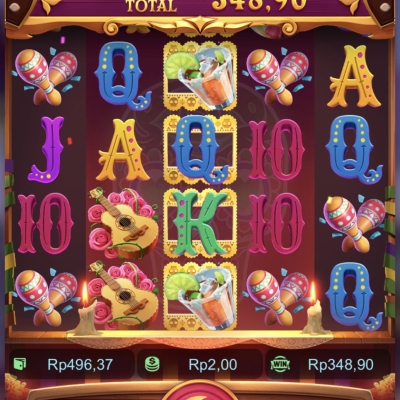Image resolution: width=400 pixels, height=400 pixels.
Task: Select the yellow A in the last reel
Action: pyautogui.click(x=354, y=76)
